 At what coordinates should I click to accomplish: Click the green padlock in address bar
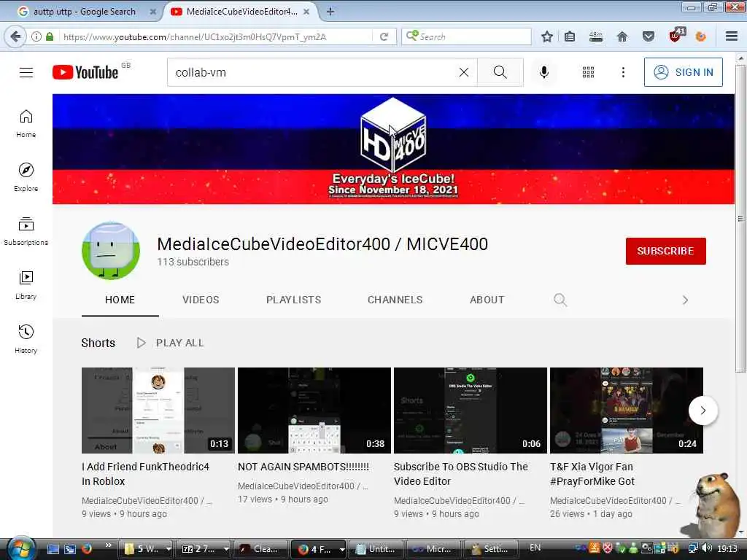click(50, 36)
